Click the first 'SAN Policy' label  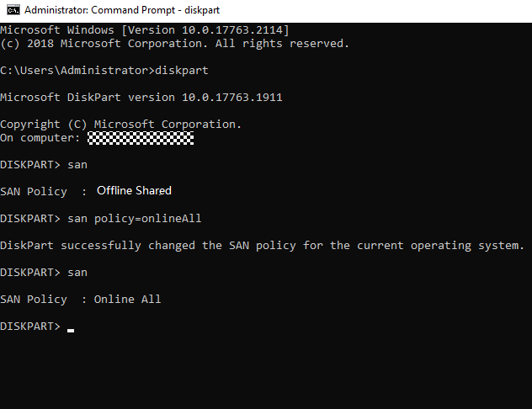pyautogui.click(x=34, y=192)
